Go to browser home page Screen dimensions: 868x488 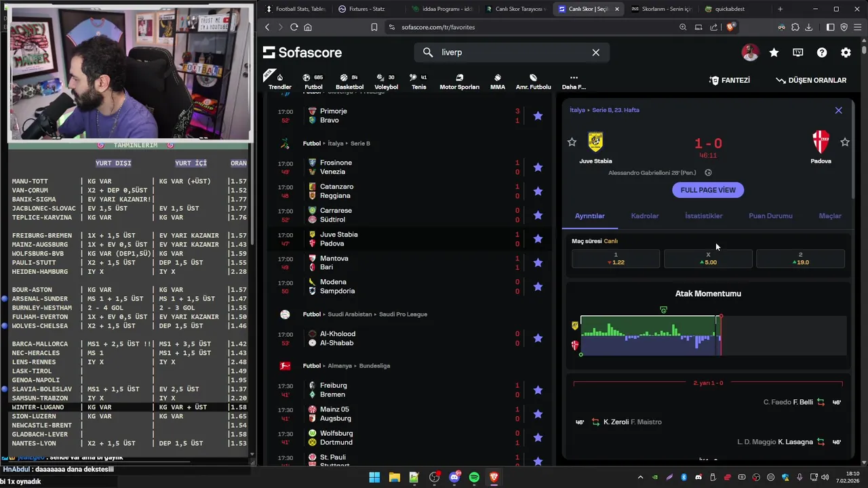pyautogui.click(x=308, y=27)
